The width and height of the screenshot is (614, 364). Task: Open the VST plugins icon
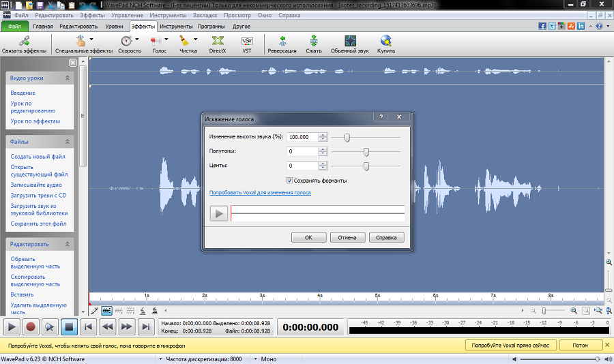point(247,41)
